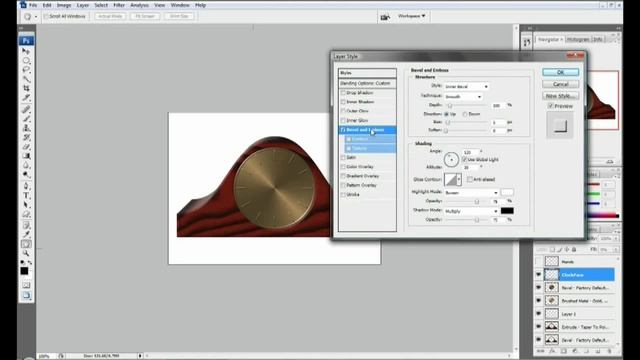Click OK in Layer Style dialog
The image size is (640, 360).
tap(560, 72)
